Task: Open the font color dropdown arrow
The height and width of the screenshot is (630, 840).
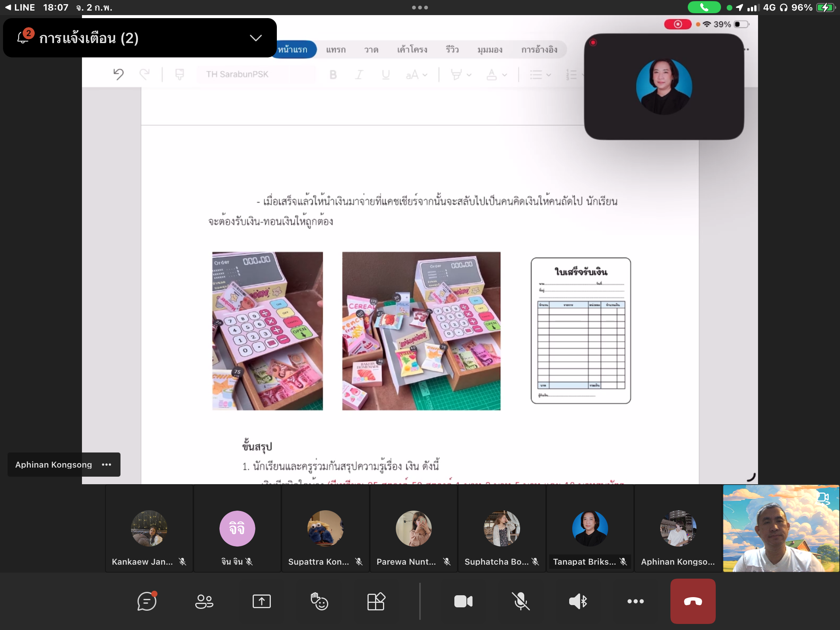Action: tap(505, 75)
